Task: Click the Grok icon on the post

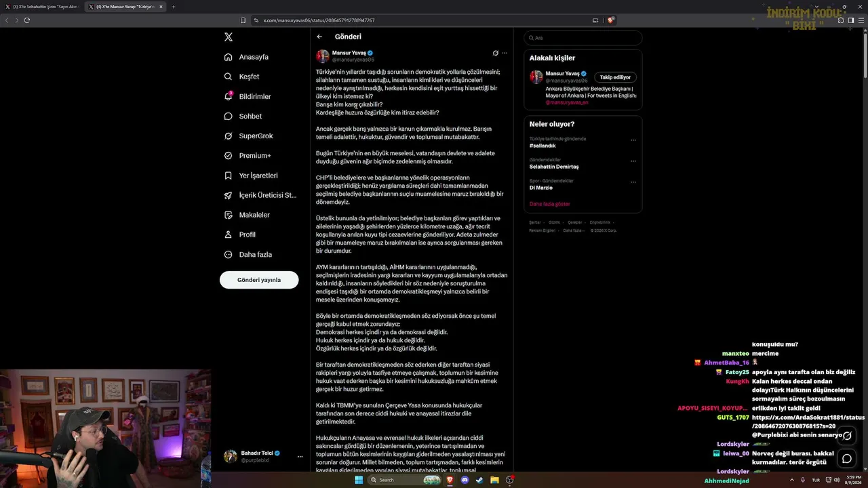Action: (496, 53)
